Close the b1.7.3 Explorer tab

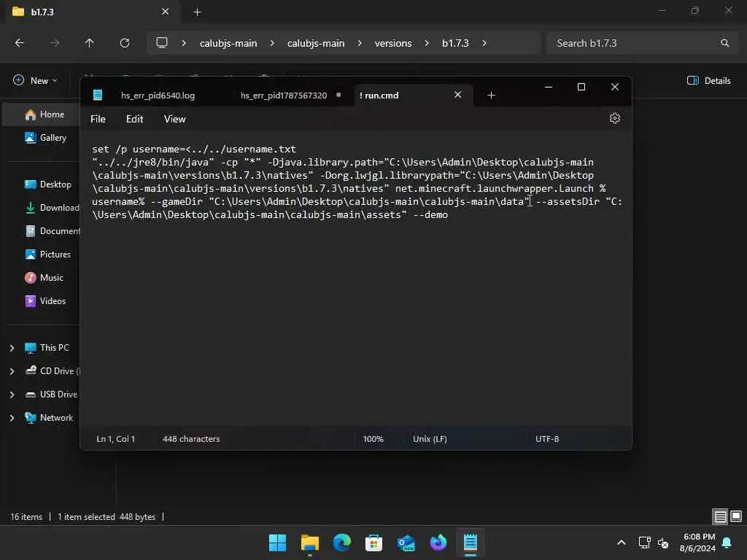tap(165, 12)
